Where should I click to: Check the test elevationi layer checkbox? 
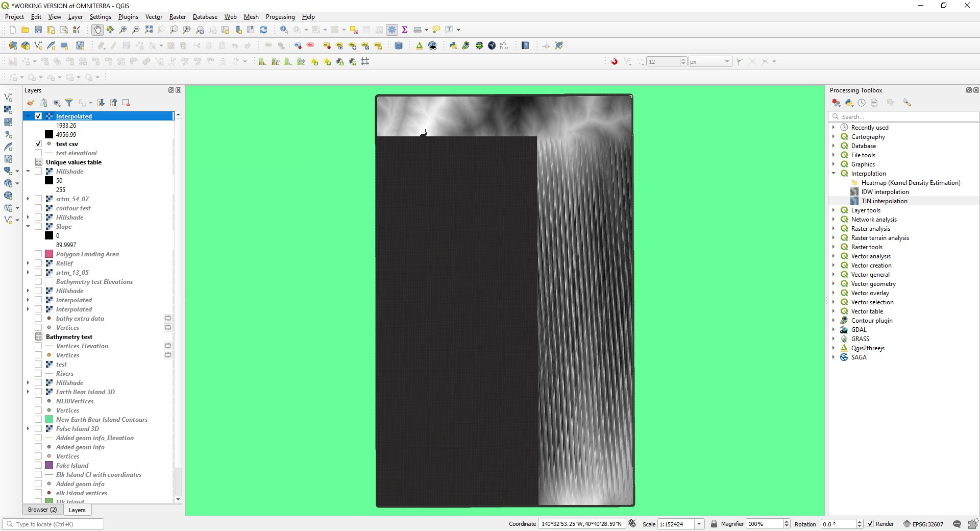(x=38, y=153)
